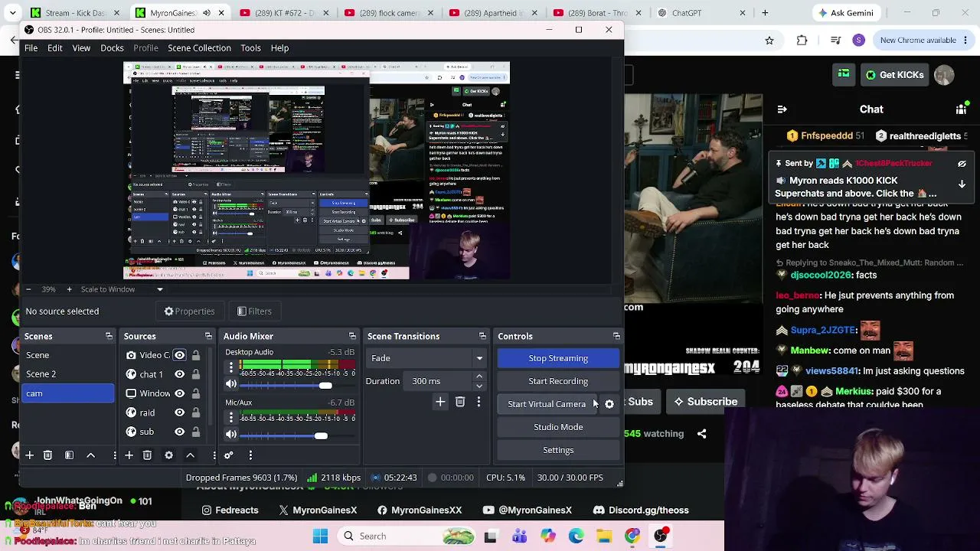Open Virtual Camera configuration gear
The width and height of the screenshot is (980, 551).
click(609, 404)
